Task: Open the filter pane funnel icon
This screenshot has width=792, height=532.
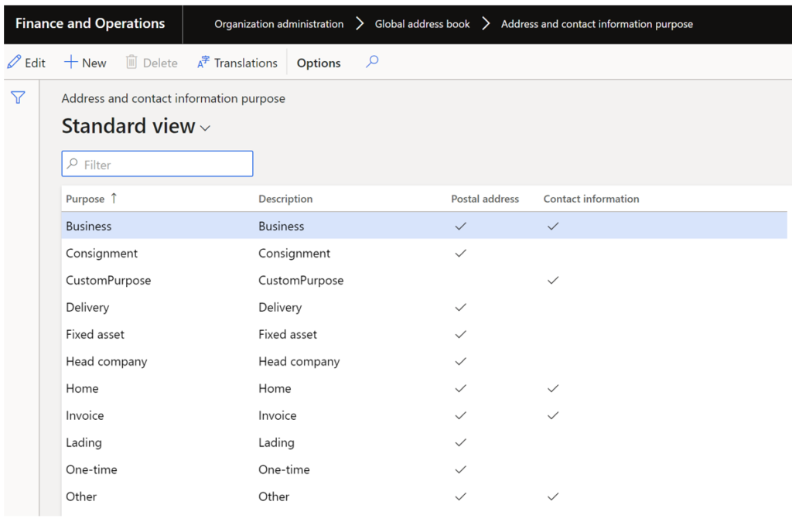Action: 17,97
